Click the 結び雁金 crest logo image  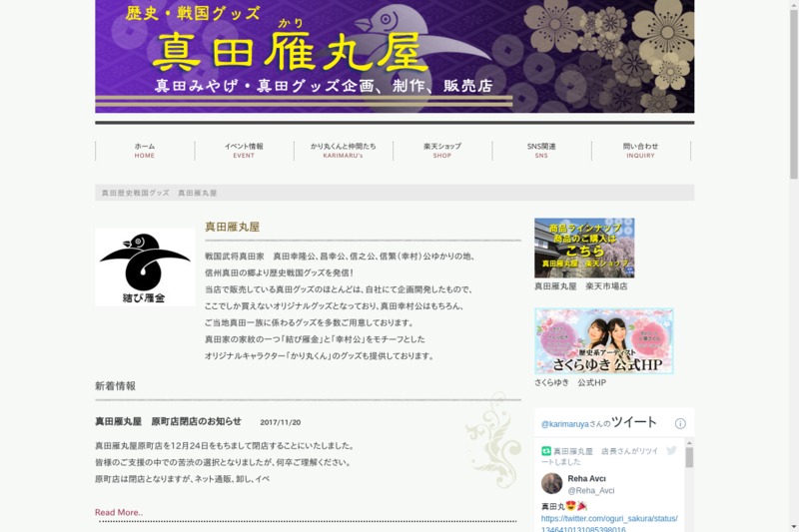pyautogui.click(x=145, y=266)
